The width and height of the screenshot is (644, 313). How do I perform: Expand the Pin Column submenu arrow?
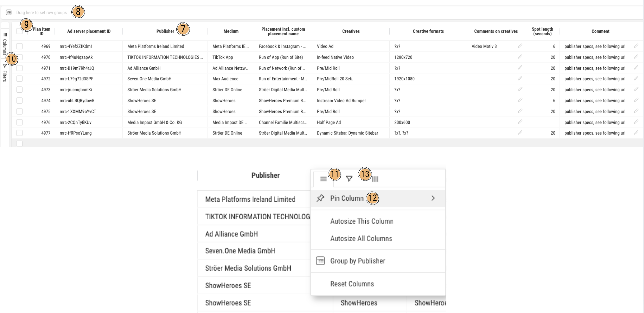(x=433, y=198)
